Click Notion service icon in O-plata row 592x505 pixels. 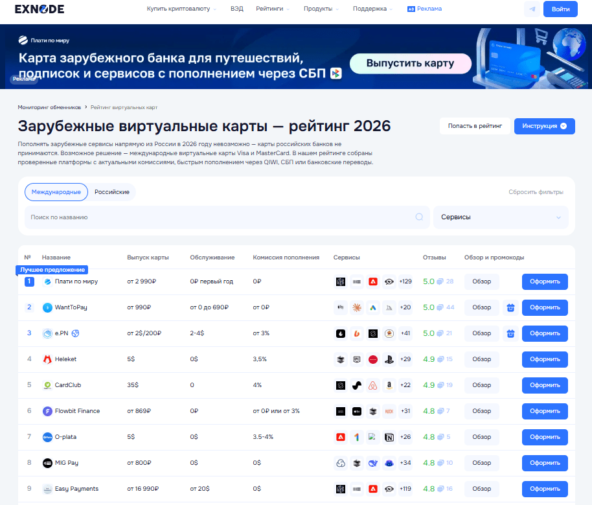coord(389,437)
